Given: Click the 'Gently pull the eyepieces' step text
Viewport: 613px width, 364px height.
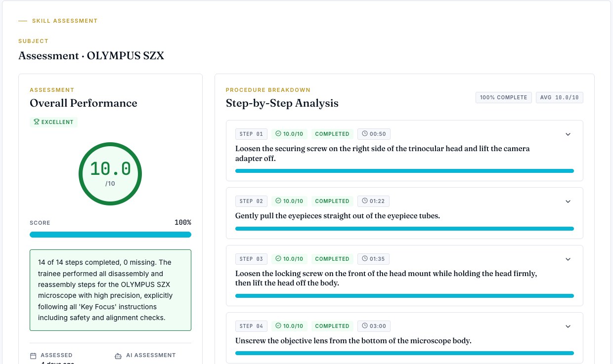Looking at the screenshot, I should tap(338, 216).
